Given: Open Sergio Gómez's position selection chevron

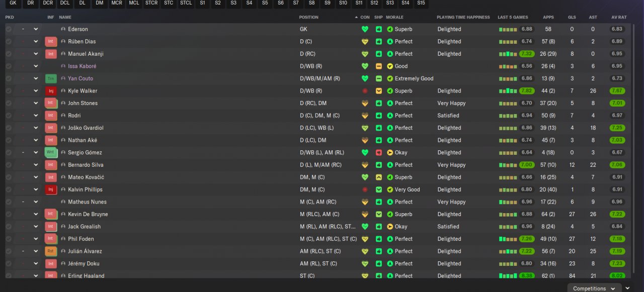Looking at the screenshot, I should 36,152.
